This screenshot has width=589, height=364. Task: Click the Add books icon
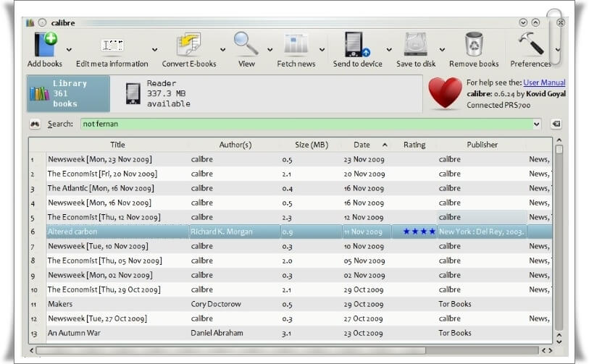point(45,44)
